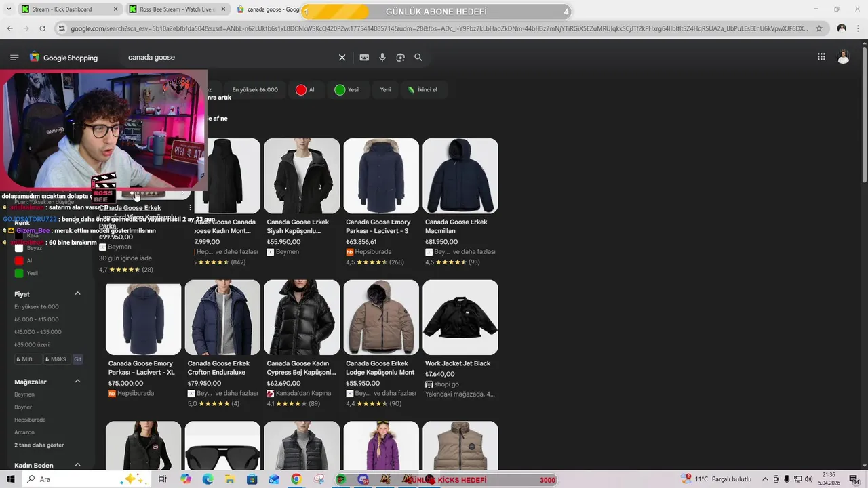Launch Microsoft Edge from taskbar
This screenshot has width=868, height=488.
[208, 479]
